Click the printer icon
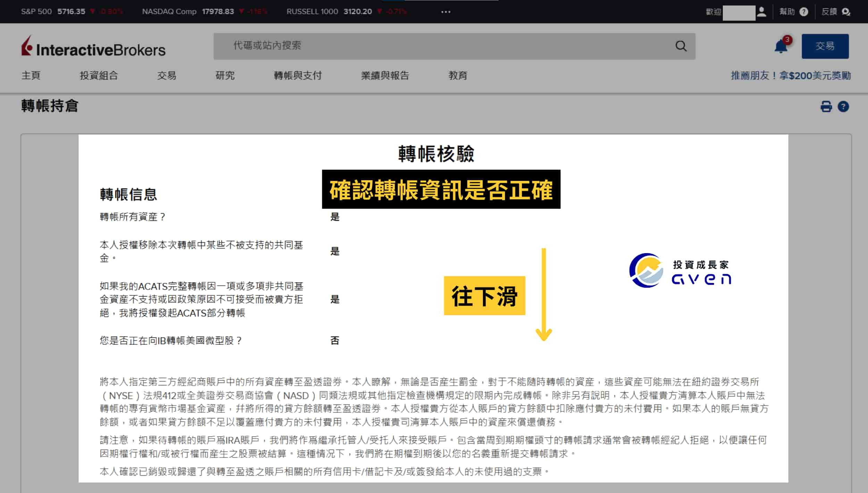Viewport: 868px width, 493px height. coord(826,107)
